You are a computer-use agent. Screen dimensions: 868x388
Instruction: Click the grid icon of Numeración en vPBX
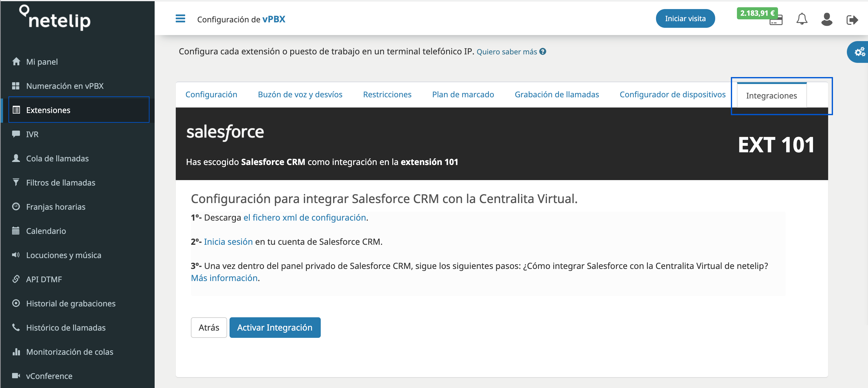click(x=16, y=86)
